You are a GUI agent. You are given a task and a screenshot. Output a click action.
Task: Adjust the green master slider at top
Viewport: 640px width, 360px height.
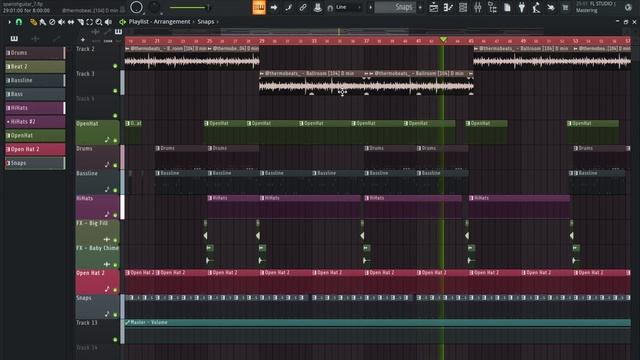tap(189, 7)
